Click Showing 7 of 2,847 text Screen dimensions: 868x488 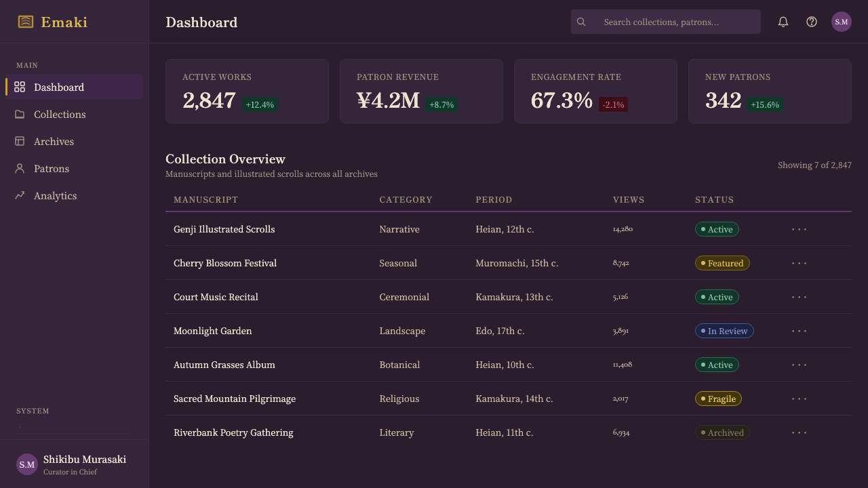814,165
